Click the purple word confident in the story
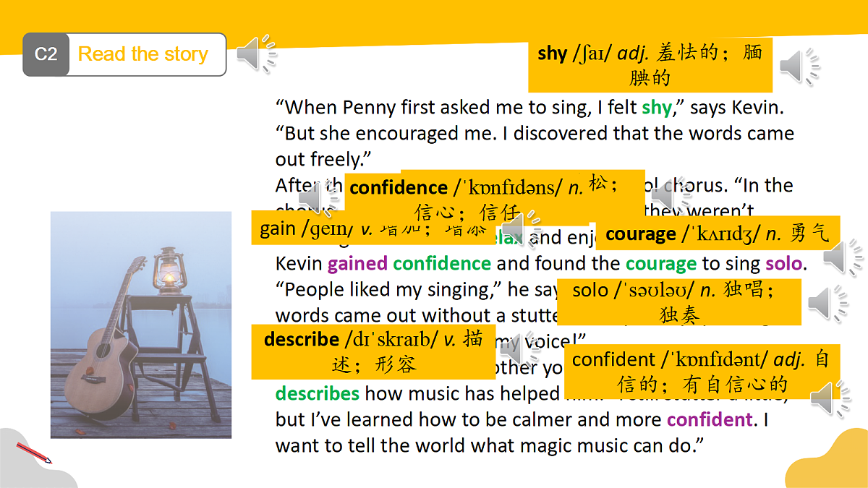This screenshot has height=488, width=868. tap(710, 420)
